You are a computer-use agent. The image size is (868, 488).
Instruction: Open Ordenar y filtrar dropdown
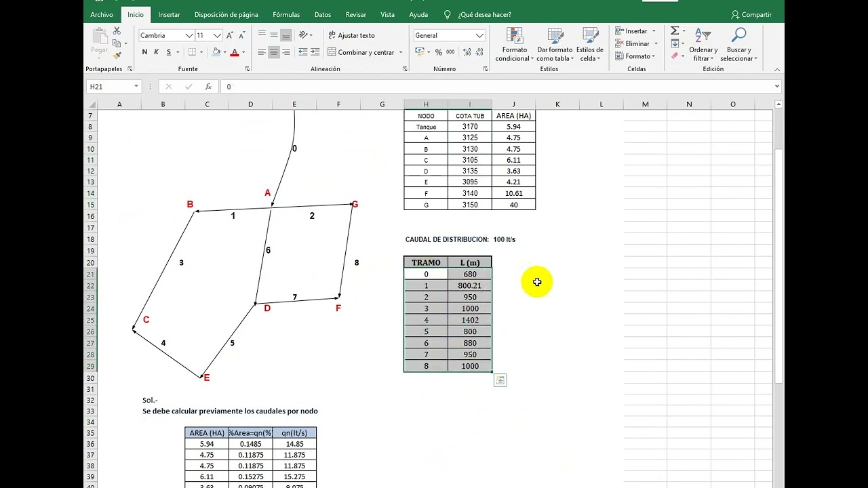[x=703, y=44]
